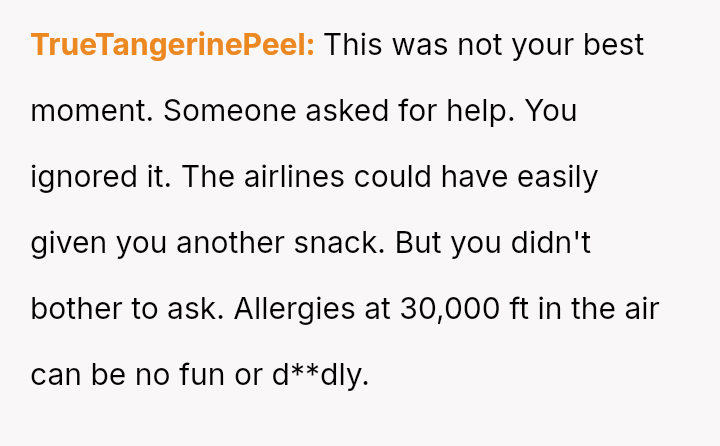Click the TrueTangerinePeel username

(x=173, y=45)
